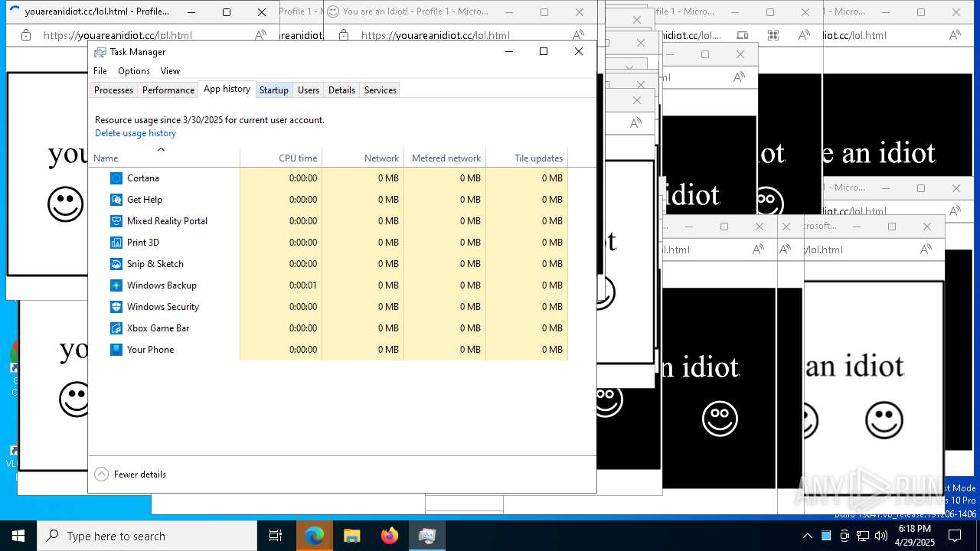Viewport: 980px width, 551px height.
Task: Open the View menu in Task Manager
Action: (x=170, y=71)
